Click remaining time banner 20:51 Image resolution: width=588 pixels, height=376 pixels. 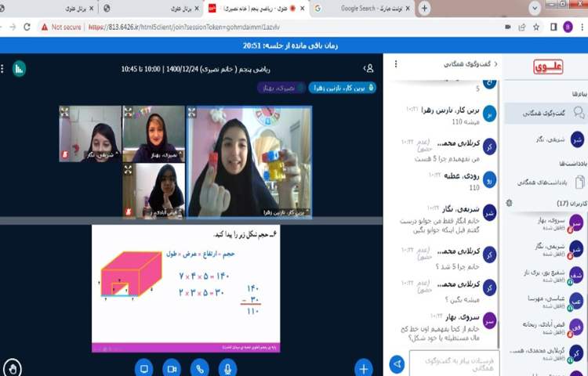[290, 45]
